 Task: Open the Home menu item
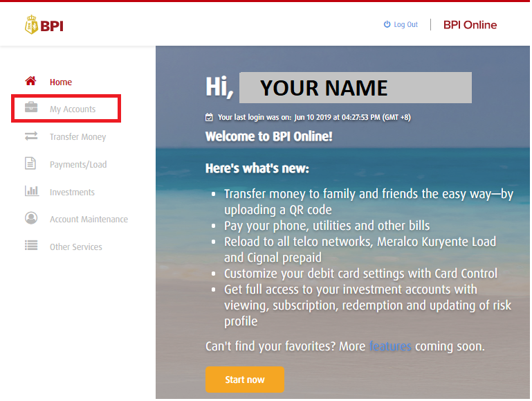(x=61, y=82)
